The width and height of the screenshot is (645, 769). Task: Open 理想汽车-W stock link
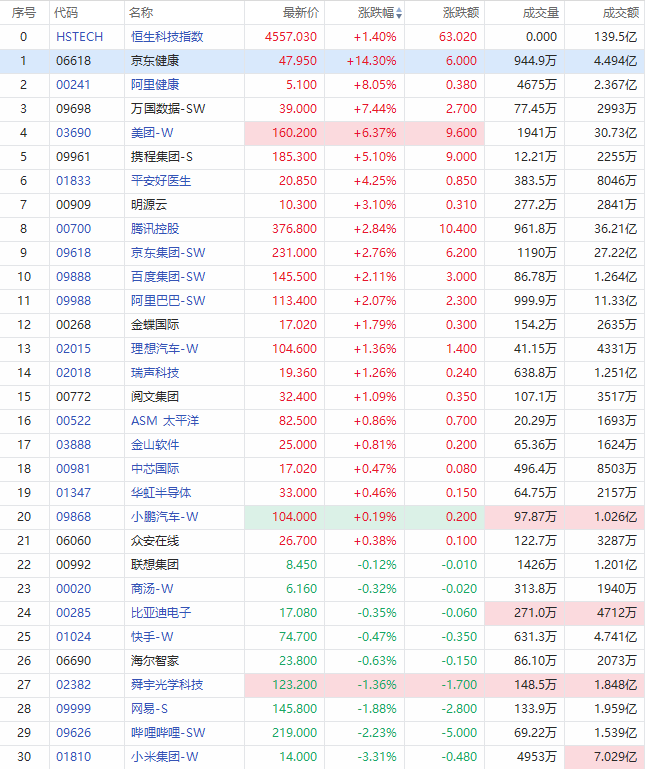165,349
